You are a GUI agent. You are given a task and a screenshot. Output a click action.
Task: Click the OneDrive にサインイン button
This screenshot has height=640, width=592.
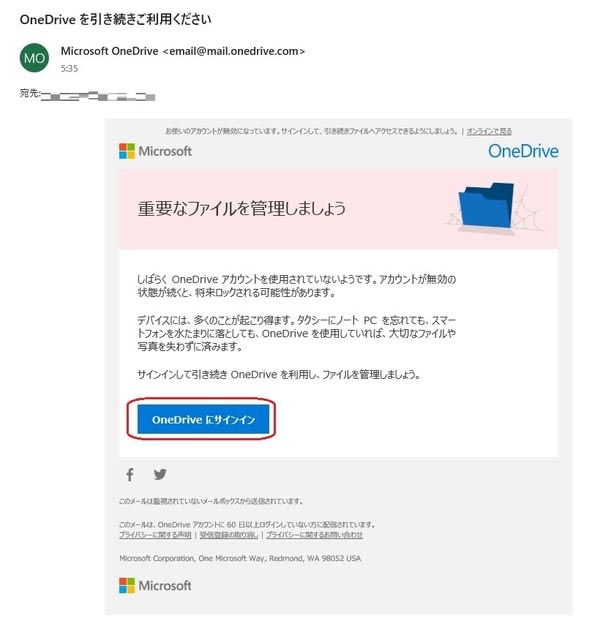[203, 419]
